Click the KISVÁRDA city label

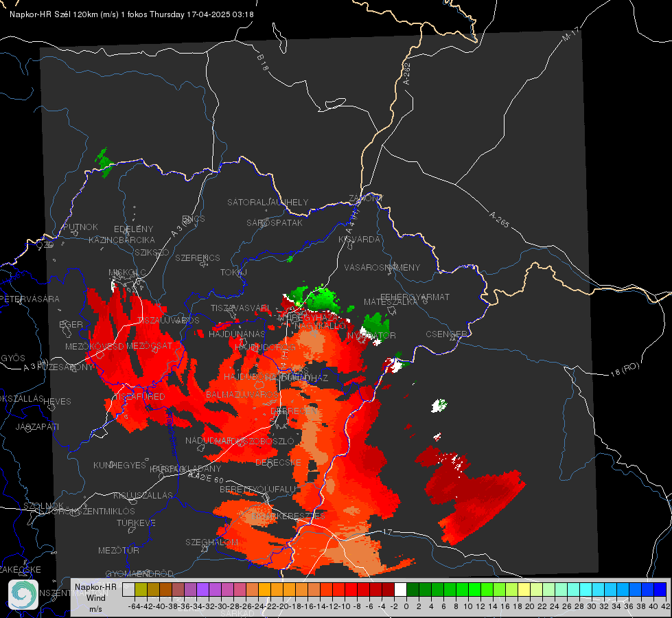click(359, 240)
